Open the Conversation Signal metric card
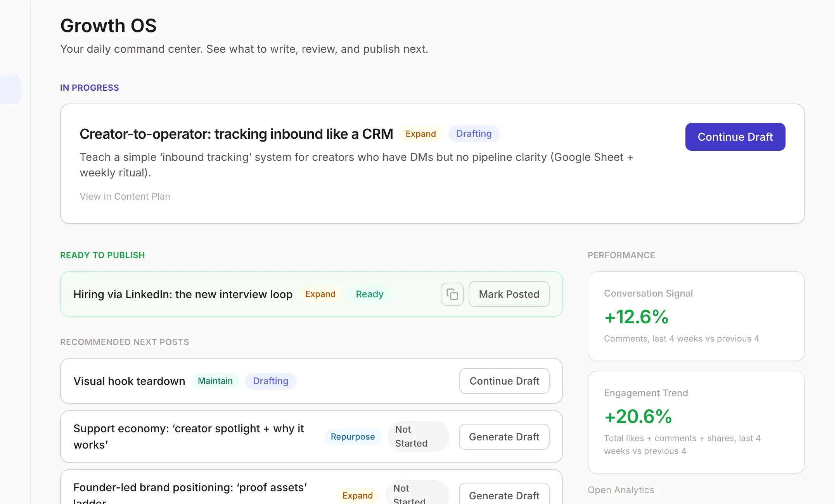This screenshot has width=834, height=504. click(696, 316)
